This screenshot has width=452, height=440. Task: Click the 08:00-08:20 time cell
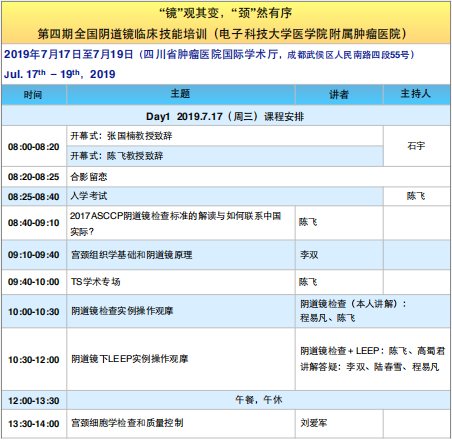pyautogui.click(x=34, y=146)
